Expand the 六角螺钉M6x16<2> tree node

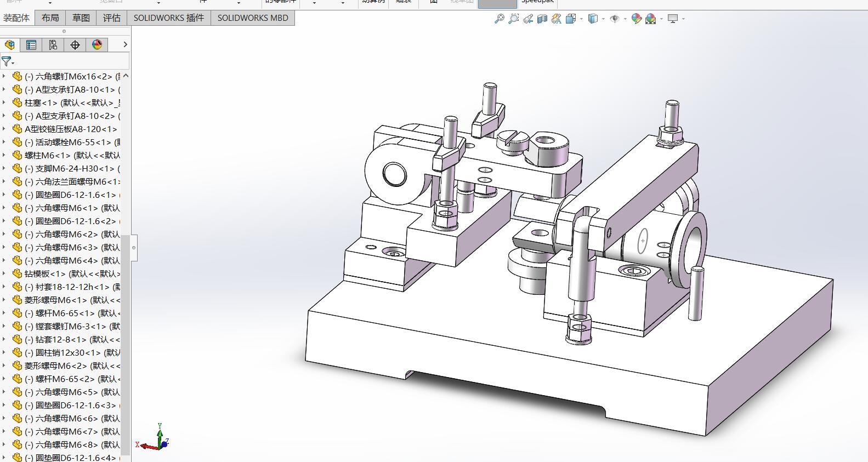(x=4, y=76)
